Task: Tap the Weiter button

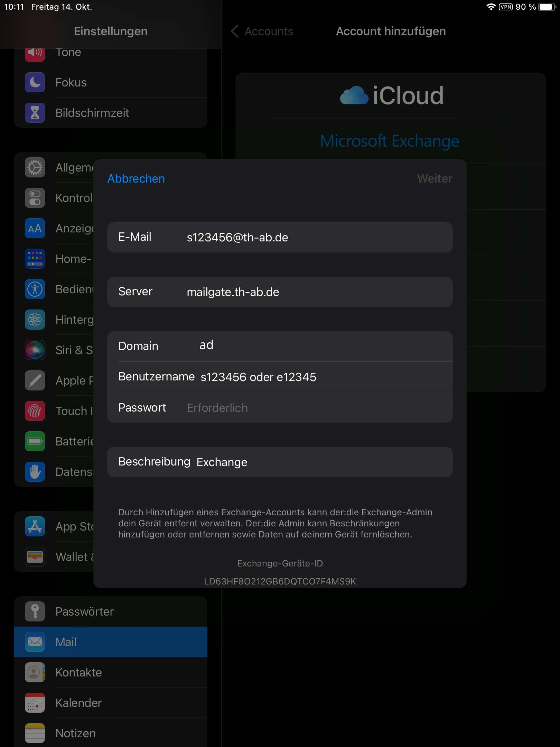Action: pyautogui.click(x=435, y=178)
